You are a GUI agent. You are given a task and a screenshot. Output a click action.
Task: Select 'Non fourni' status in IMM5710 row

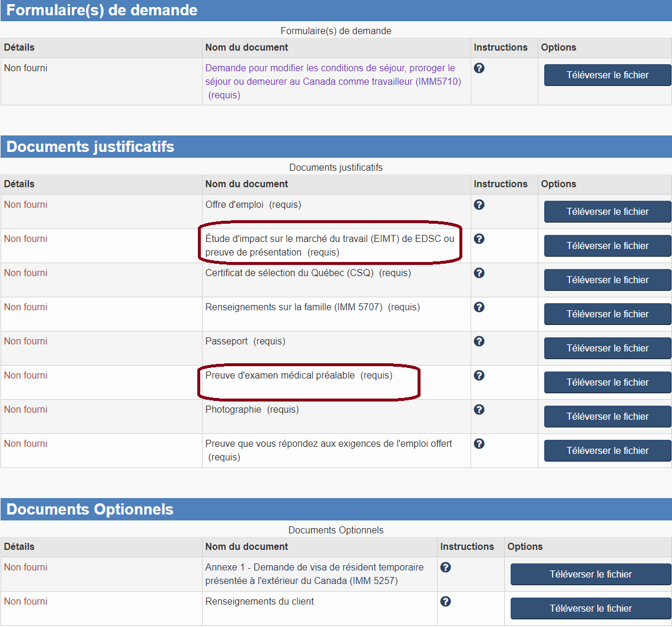click(26, 68)
